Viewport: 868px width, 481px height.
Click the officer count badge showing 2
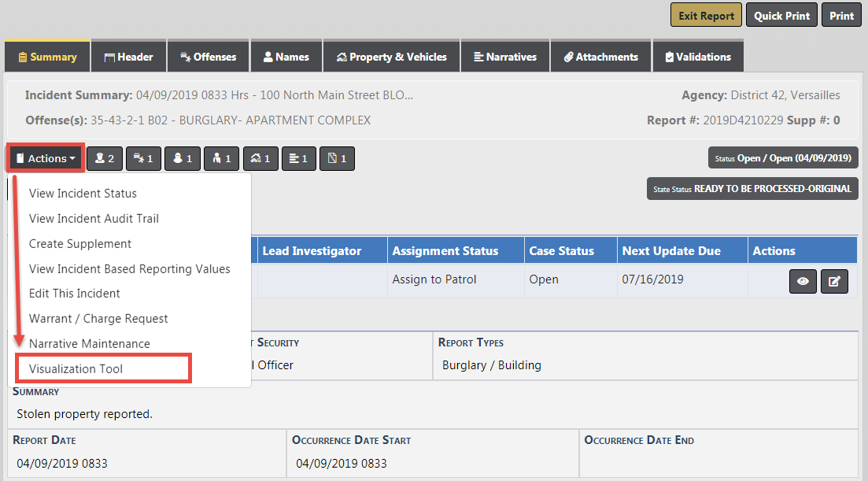coord(104,158)
